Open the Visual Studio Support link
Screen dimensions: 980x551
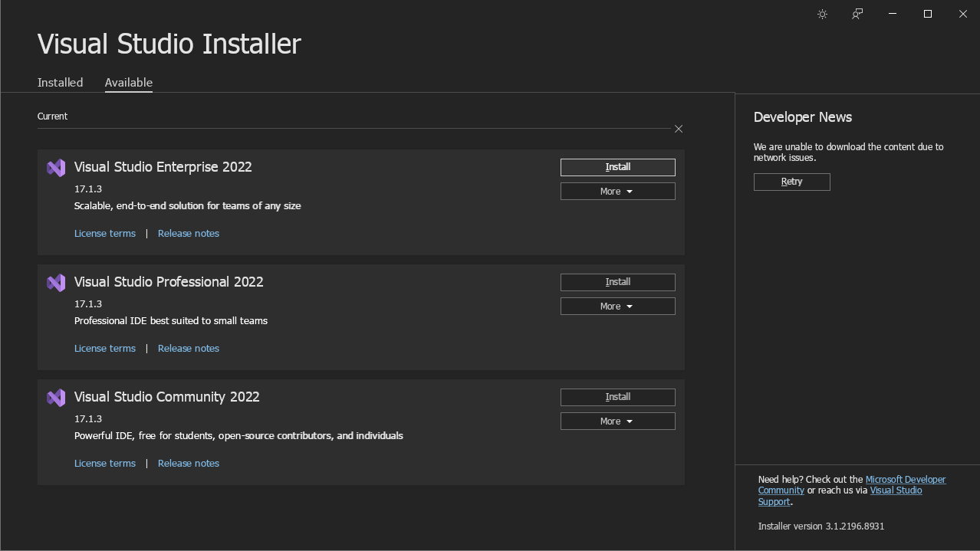pos(895,490)
